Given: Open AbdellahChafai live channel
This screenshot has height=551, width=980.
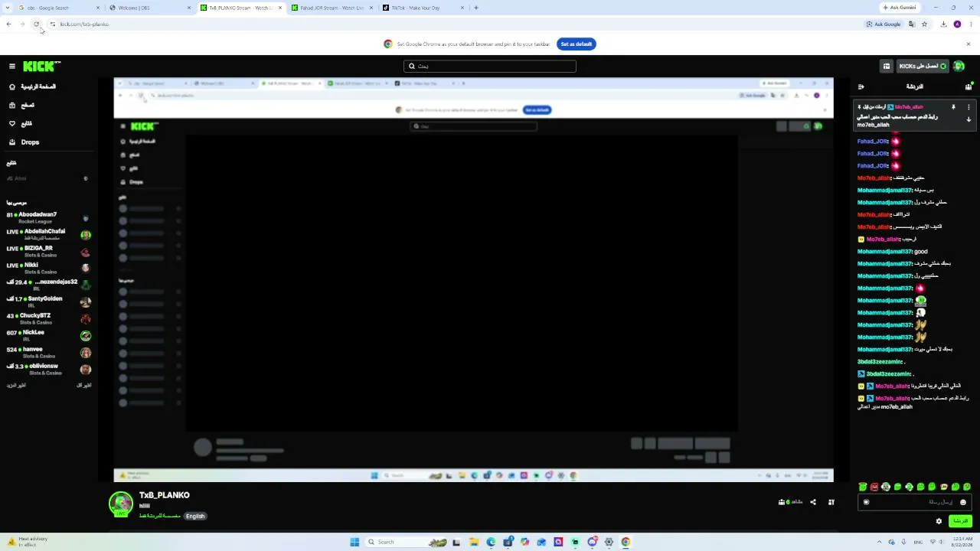Looking at the screenshot, I should click(48, 234).
